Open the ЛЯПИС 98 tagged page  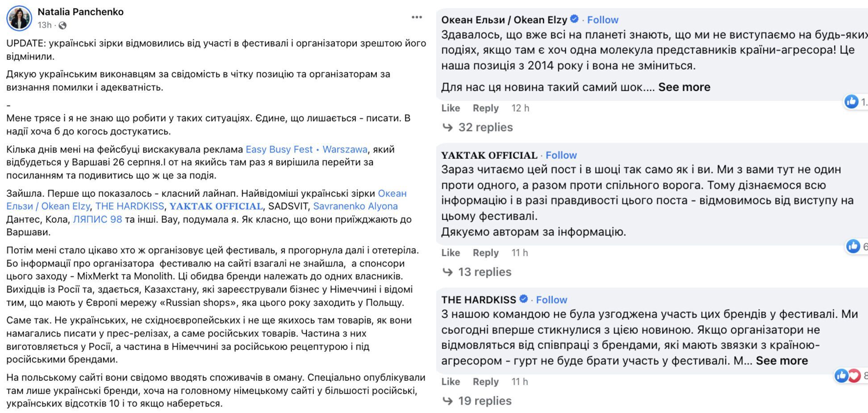[x=97, y=219]
